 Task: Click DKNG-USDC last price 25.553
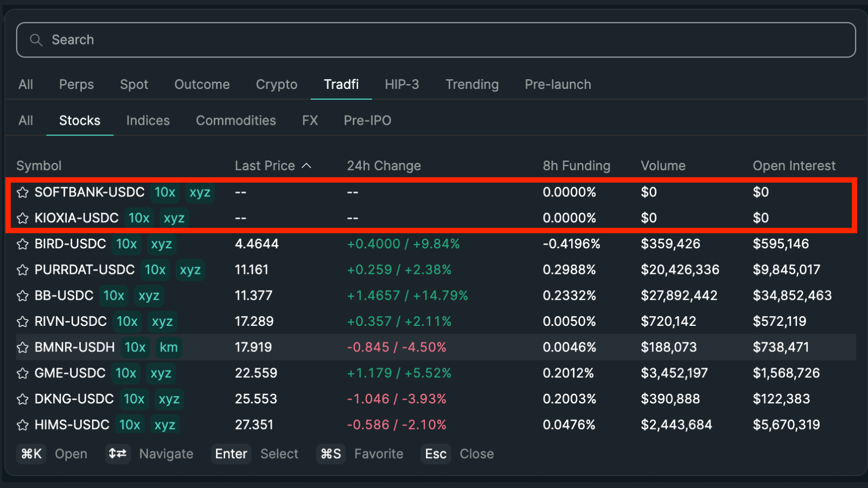(256, 399)
